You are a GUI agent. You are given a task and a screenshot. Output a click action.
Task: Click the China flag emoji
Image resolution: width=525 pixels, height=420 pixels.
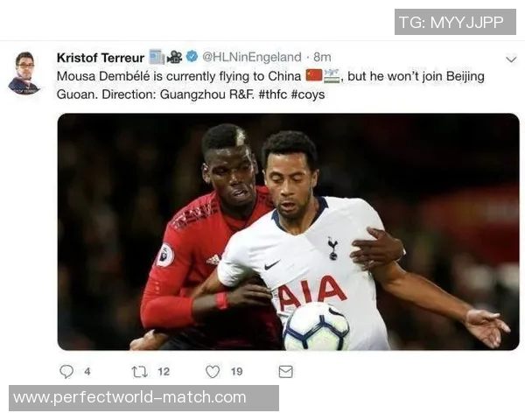[314, 76]
